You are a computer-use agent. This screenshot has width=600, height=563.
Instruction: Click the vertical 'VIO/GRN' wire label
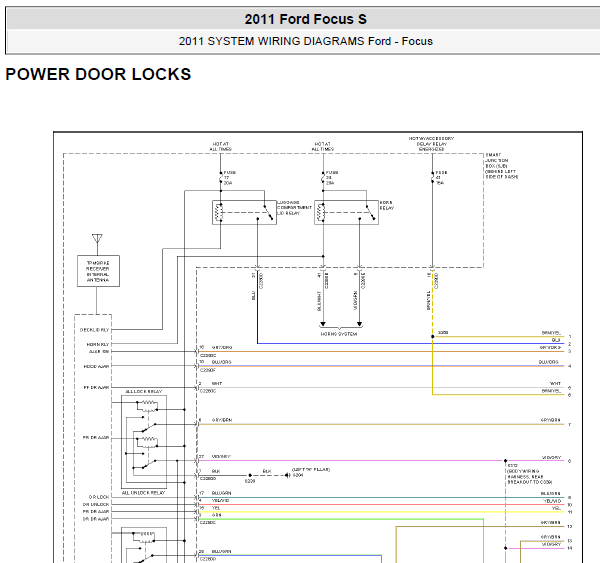tap(355, 301)
